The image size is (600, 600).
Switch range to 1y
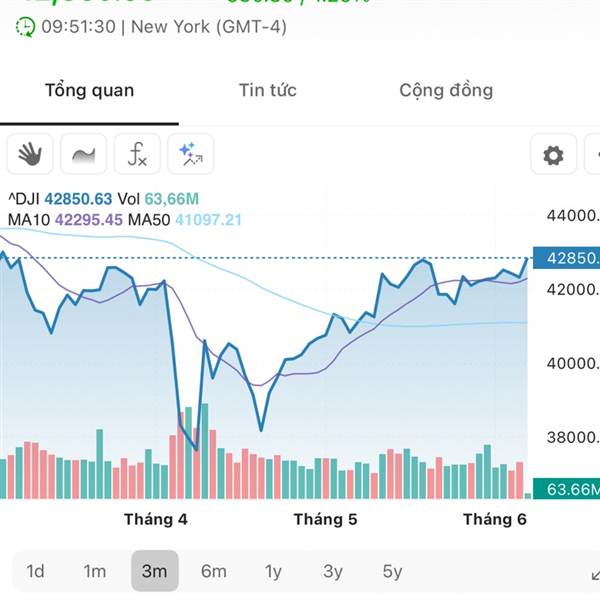click(273, 571)
